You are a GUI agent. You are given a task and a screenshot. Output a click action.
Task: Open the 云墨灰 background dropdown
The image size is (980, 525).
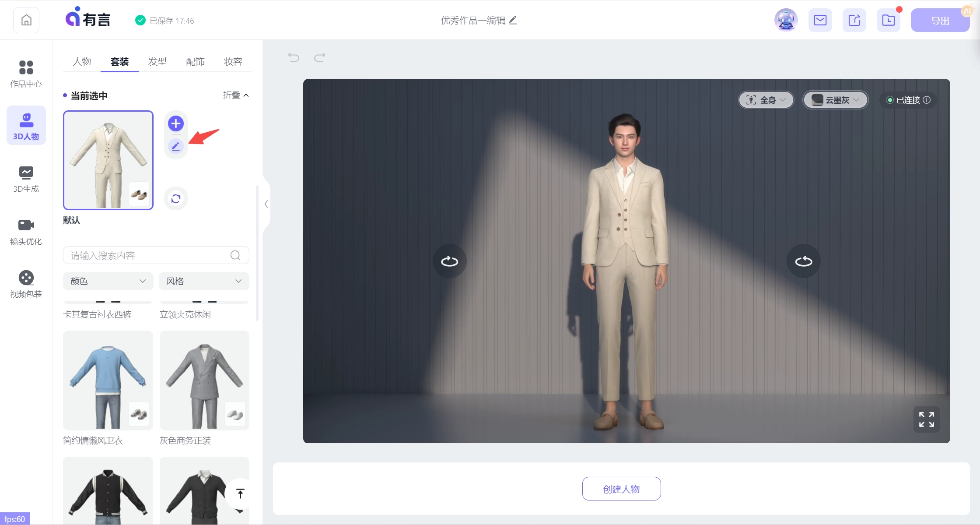click(835, 100)
